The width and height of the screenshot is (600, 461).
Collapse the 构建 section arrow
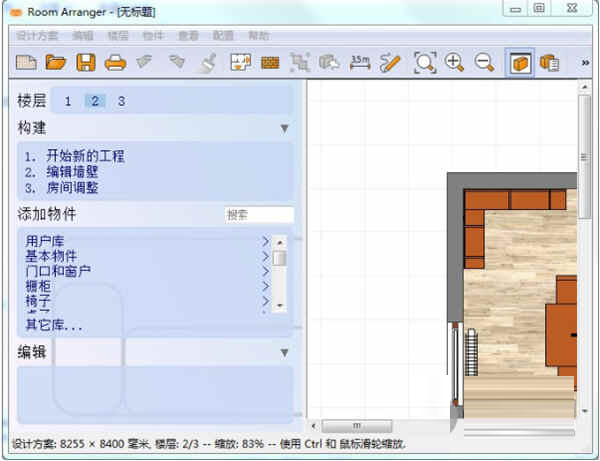(284, 129)
